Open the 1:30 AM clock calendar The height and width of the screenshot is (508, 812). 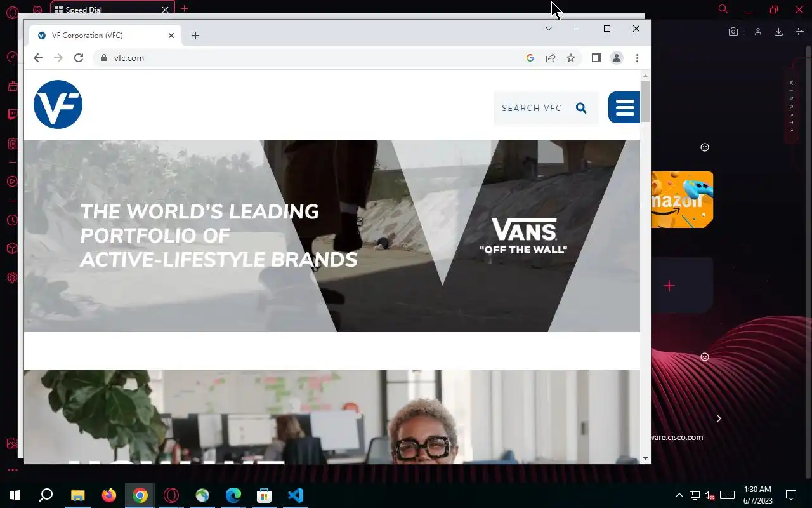coord(757,495)
